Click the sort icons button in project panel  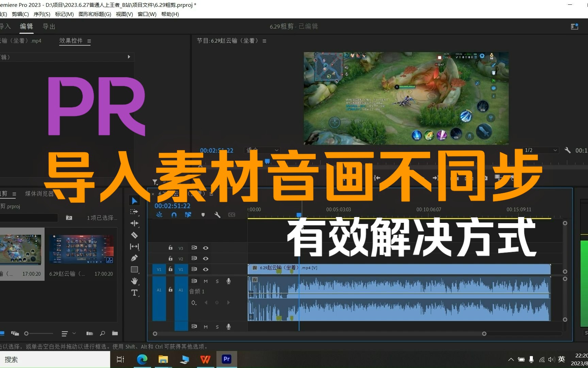pyautogui.click(x=64, y=333)
